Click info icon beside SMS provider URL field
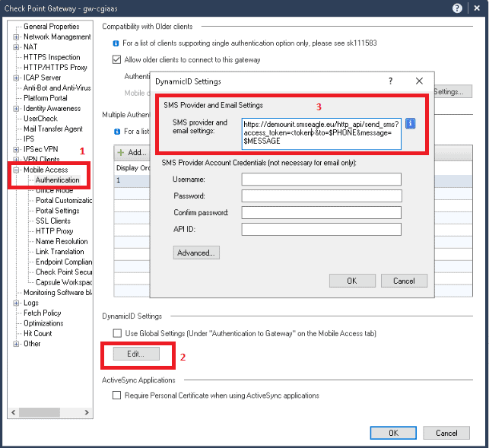Viewport: 489px width, 448px height. pos(410,123)
